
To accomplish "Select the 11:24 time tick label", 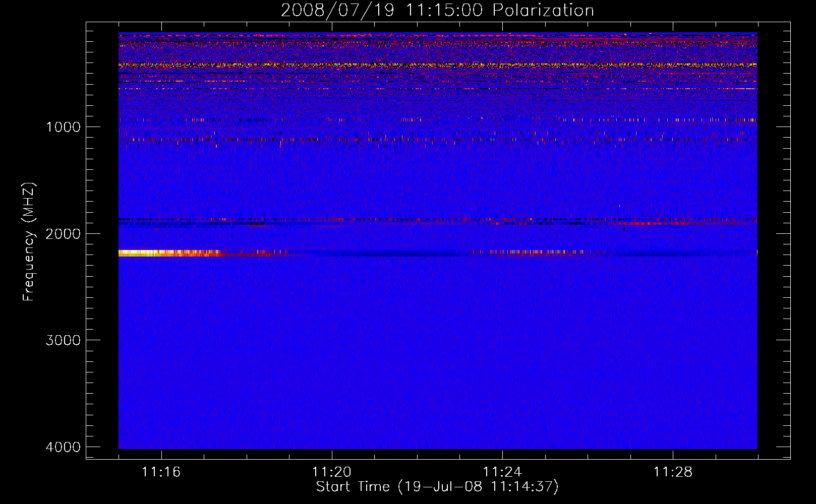I will (x=502, y=472).
